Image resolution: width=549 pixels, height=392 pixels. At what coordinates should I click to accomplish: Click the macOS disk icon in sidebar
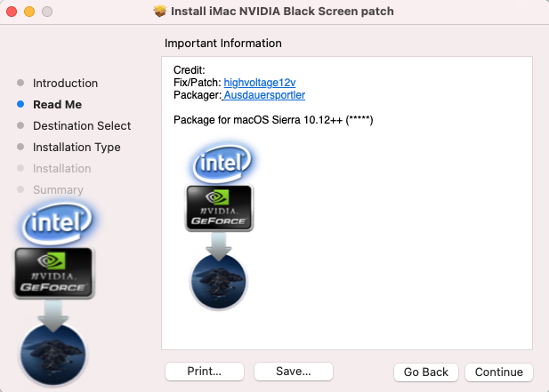[x=53, y=354]
